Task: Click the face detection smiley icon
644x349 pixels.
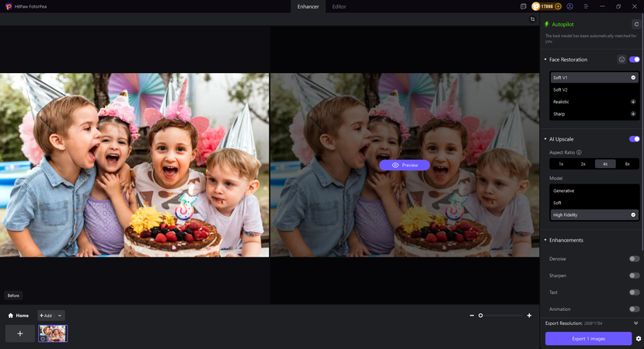Action: pos(621,60)
